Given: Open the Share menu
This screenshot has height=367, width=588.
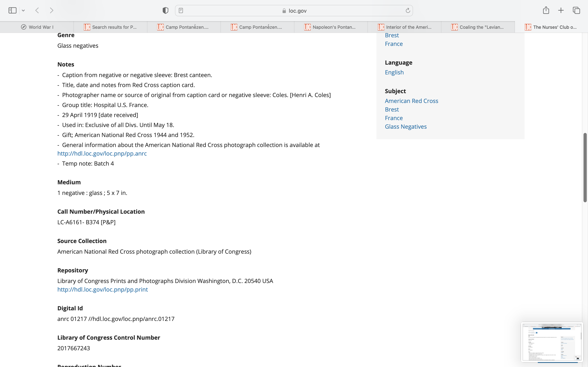Looking at the screenshot, I should [x=546, y=10].
